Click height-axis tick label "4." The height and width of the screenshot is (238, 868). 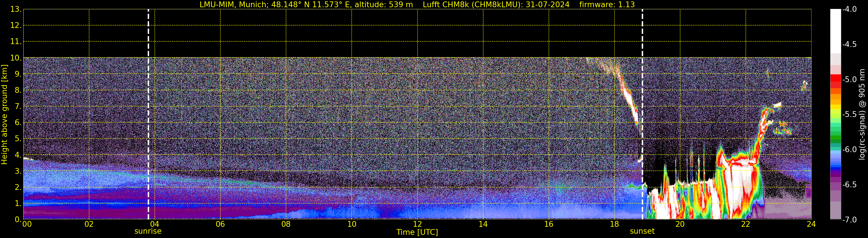[18, 155]
